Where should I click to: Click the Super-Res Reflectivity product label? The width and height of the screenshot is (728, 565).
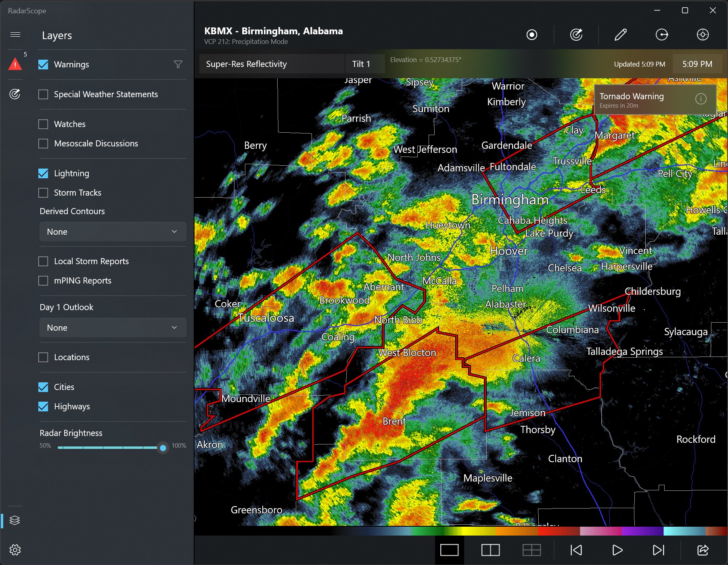pyautogui.click(x=246, y=64)
